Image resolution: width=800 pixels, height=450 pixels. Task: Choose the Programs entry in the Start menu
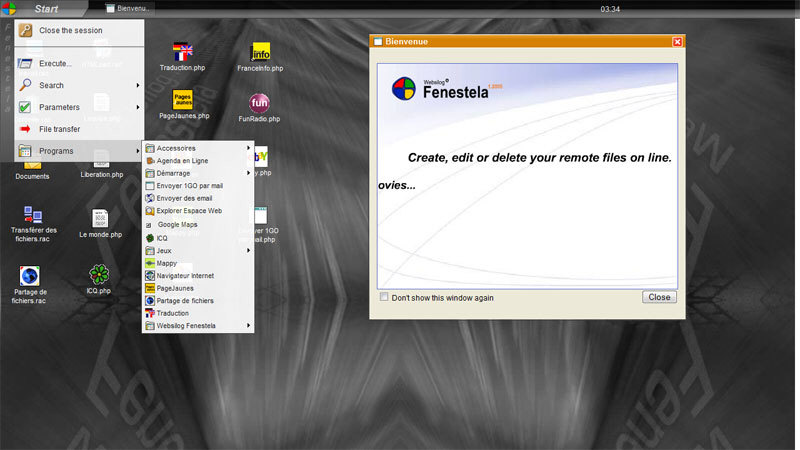pos(79,151)
